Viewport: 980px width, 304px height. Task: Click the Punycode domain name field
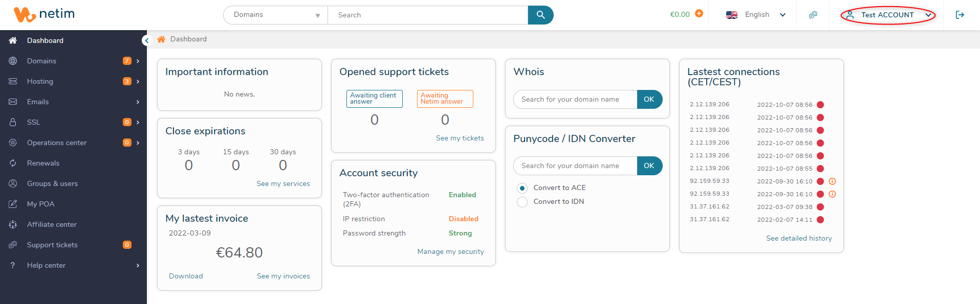575,166
